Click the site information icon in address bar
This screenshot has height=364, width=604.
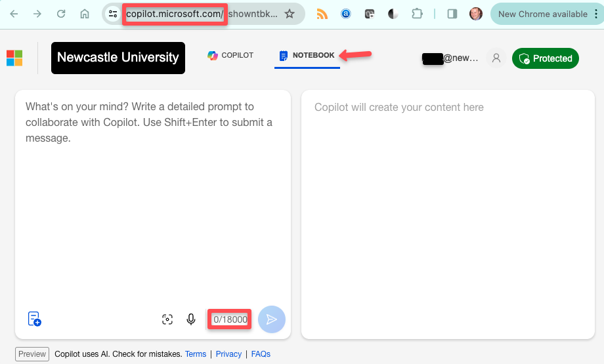click(113, 14)
